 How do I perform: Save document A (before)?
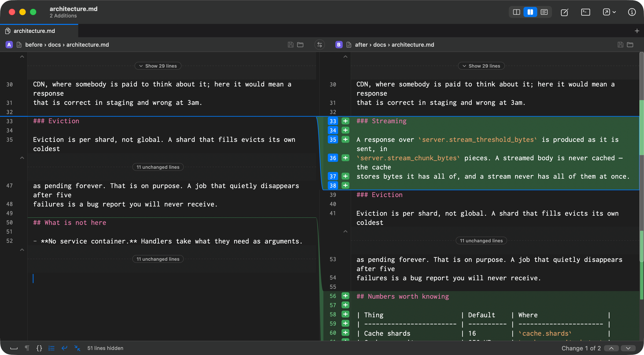[x=290, y=45]
